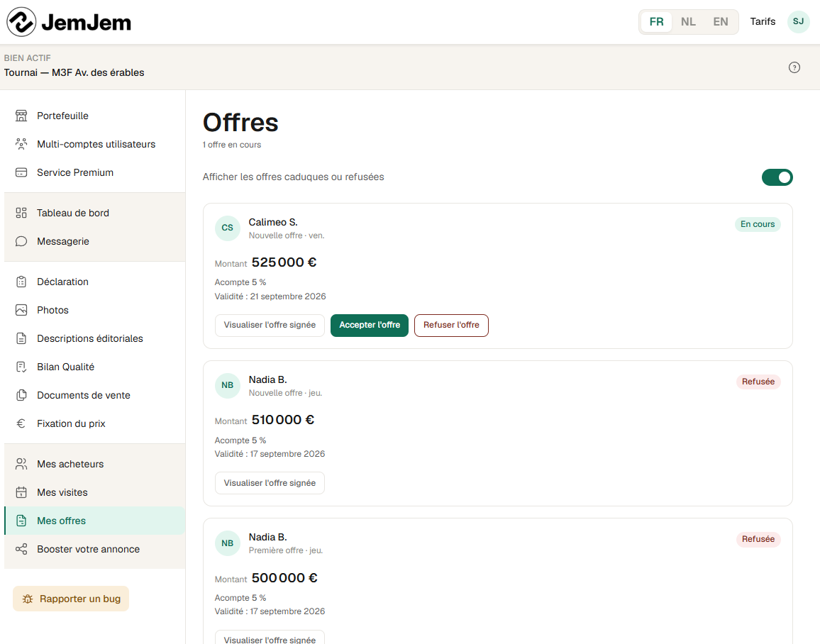
Task: Click "Validité : 21 septembre 2026" text
Action: (270, 296)
